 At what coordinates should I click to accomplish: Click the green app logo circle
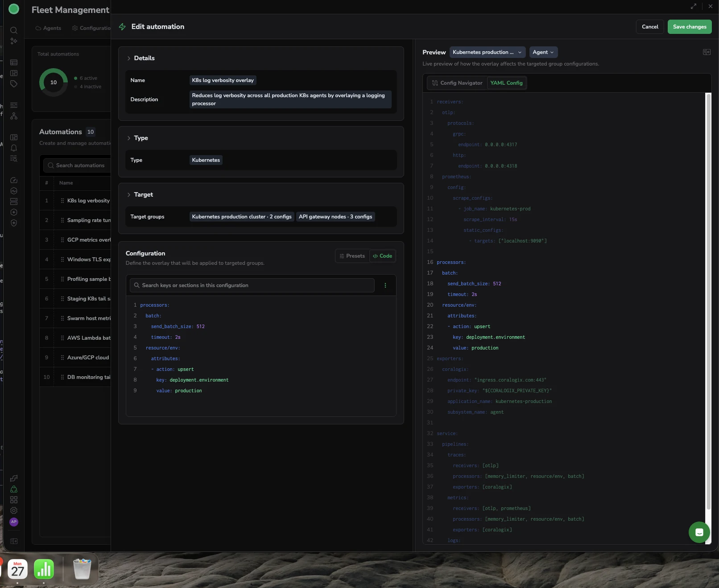(x=14, y=9)
